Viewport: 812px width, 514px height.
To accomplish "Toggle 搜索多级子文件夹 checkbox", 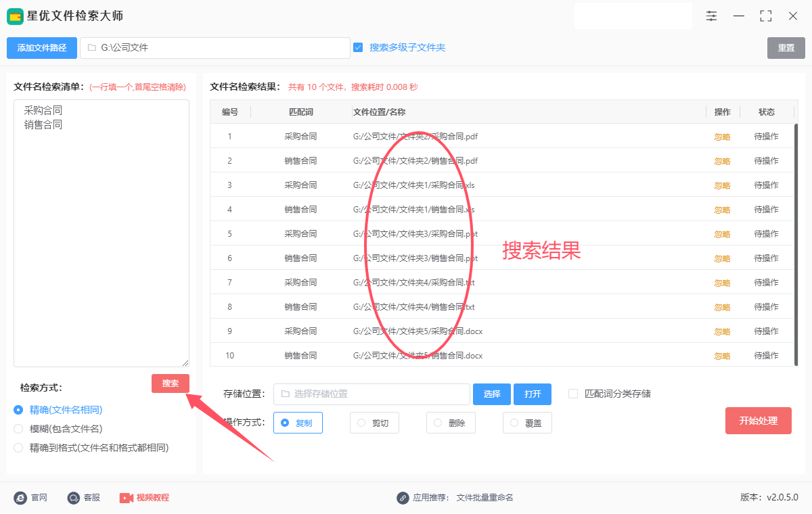I will click(359, 47).
